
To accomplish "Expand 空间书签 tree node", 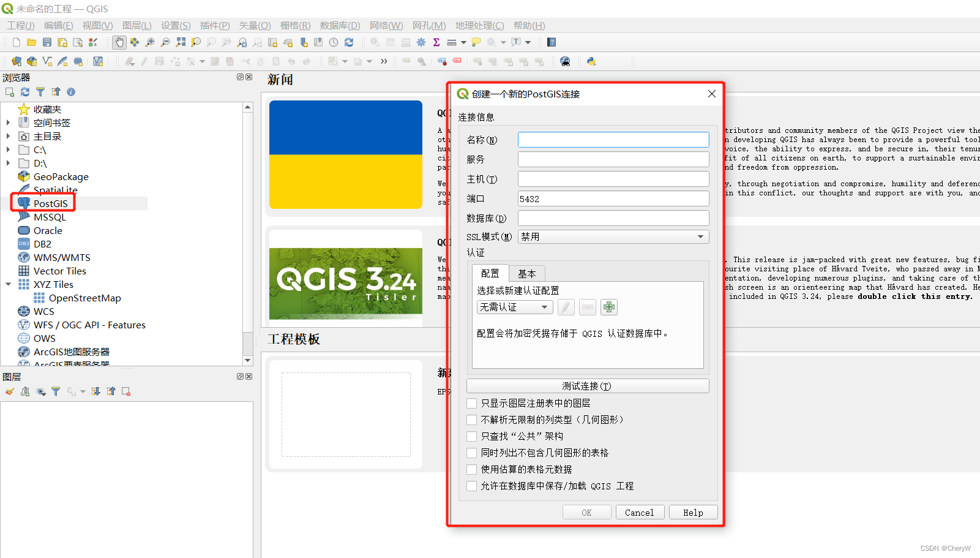I will (8, 123).
